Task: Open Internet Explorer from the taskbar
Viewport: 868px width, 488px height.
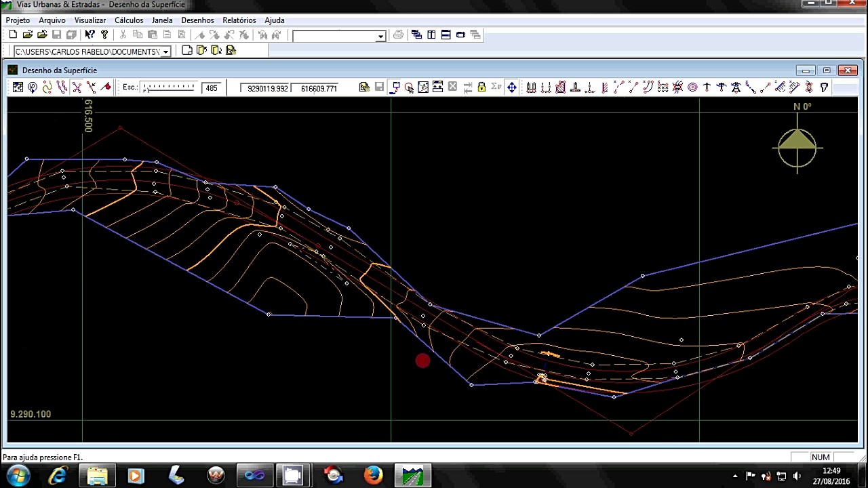Action: 58,476
